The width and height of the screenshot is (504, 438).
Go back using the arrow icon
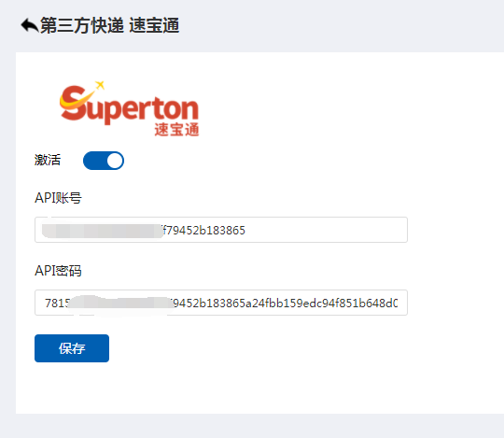(x=30, y=25)
